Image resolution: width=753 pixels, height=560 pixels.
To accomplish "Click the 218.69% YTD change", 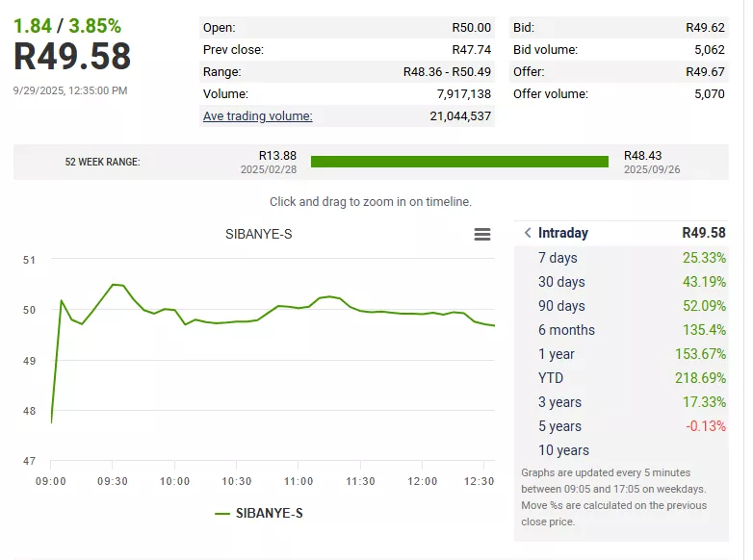I will tap(700, 377).
